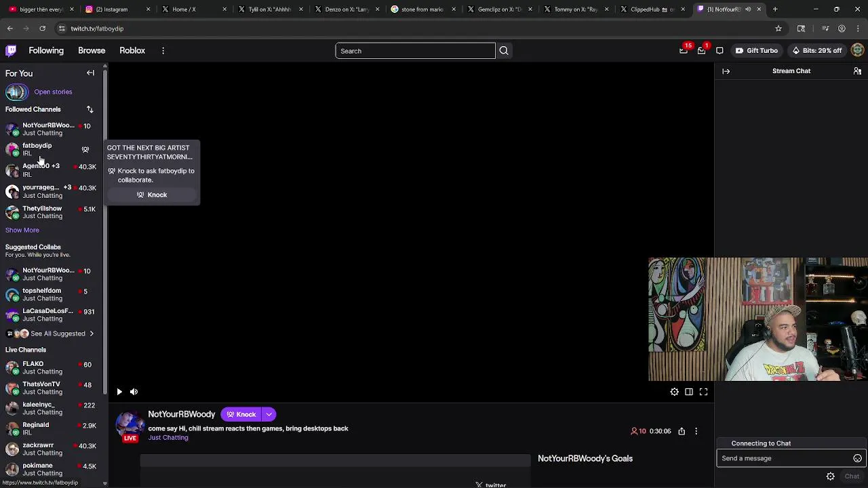Open the stream's more options menu
868x488 pixels.
(696, 431)
